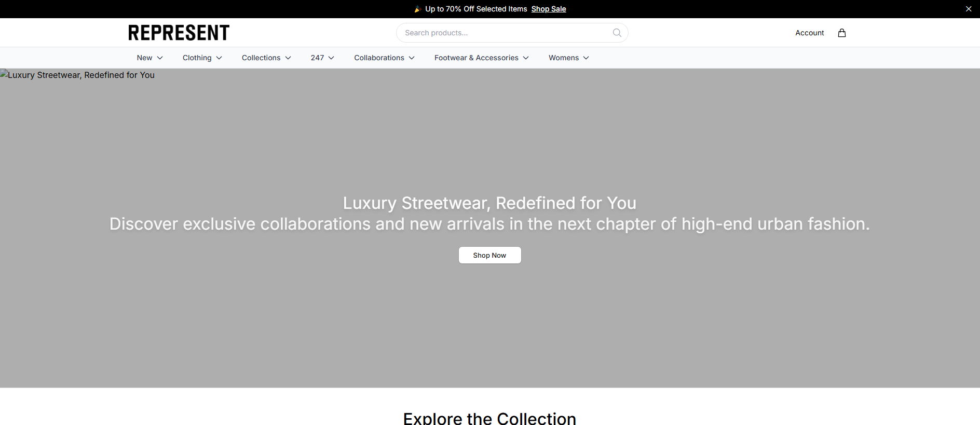This screenshot has height=425, width=980.
Task: Open the Account page
Action: (810, 33)
